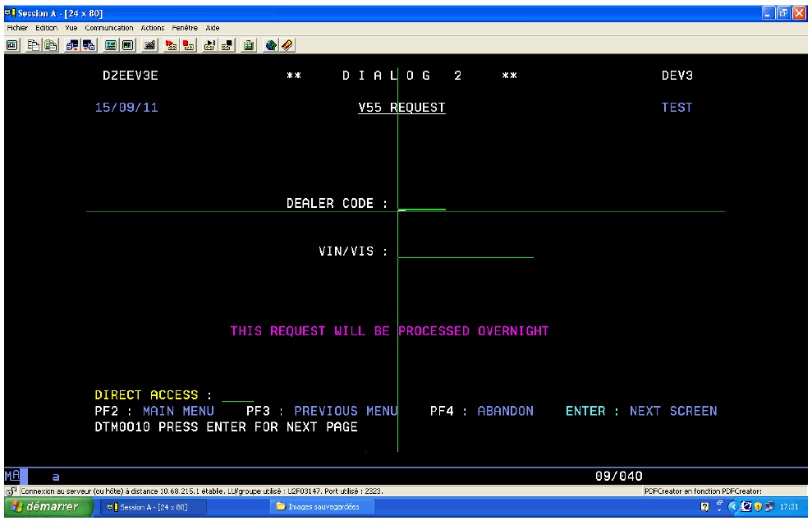This screenshot has height=530, width=812.
Task: Click the globe icon in toolbar
Action: [271, 44]
